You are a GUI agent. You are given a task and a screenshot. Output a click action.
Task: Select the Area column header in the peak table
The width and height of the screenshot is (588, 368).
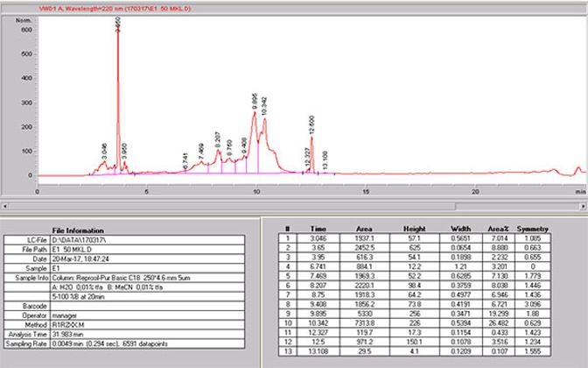(364, 229)
